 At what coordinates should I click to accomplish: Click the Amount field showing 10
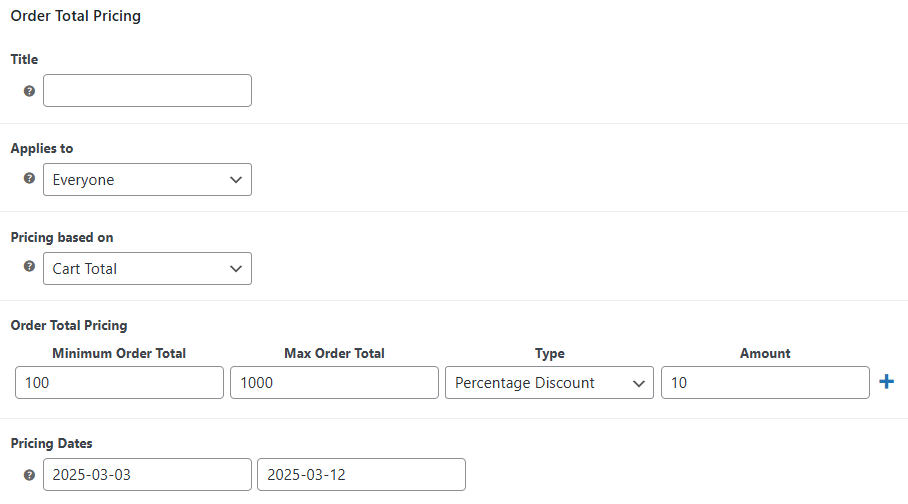pyautogui.click(x=765, y=382)
